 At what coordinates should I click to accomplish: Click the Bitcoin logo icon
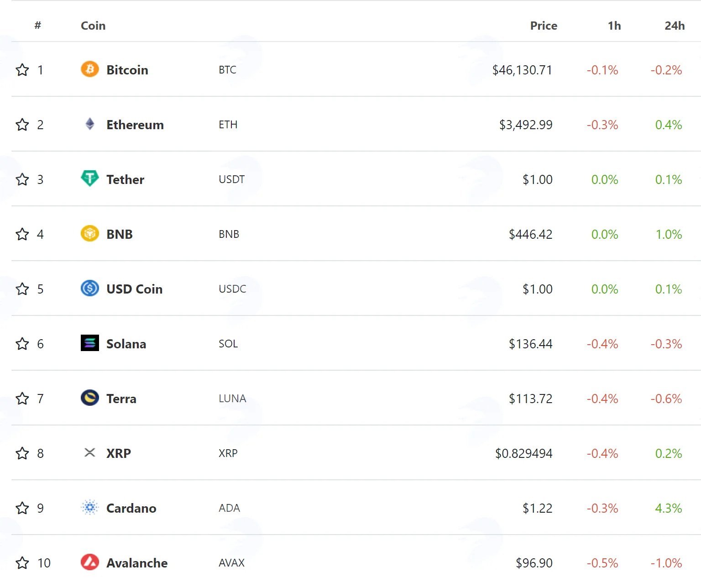pos(90,69)
